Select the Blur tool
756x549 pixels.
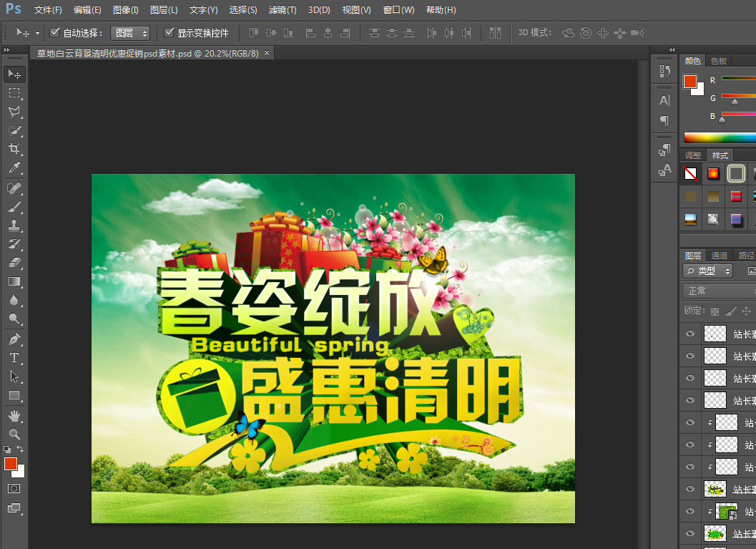coord(14,300)
